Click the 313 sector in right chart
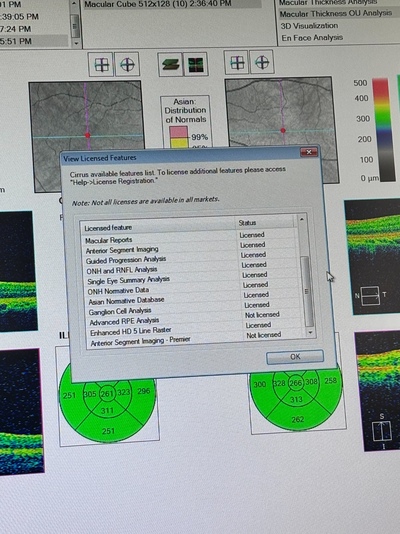 point(296,399)
